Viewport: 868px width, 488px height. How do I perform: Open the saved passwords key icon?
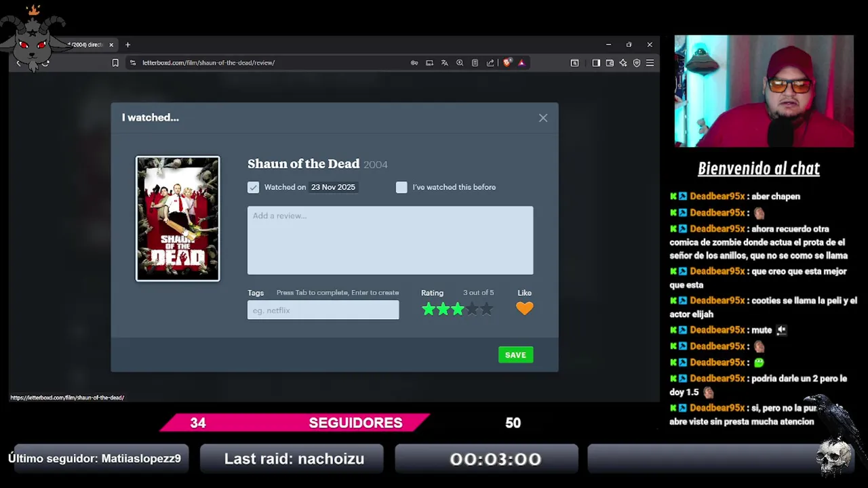pos(414,63)
